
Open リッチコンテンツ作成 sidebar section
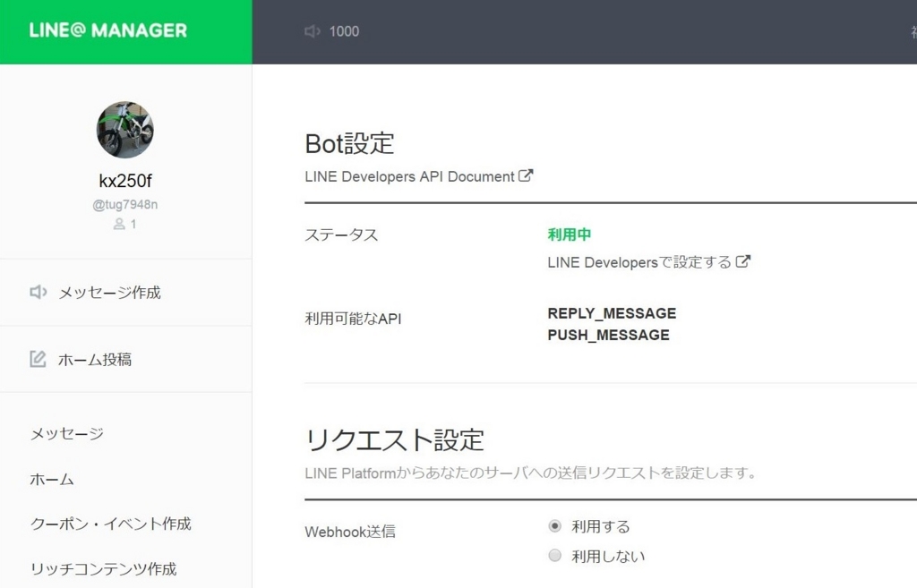click(104, 568)
